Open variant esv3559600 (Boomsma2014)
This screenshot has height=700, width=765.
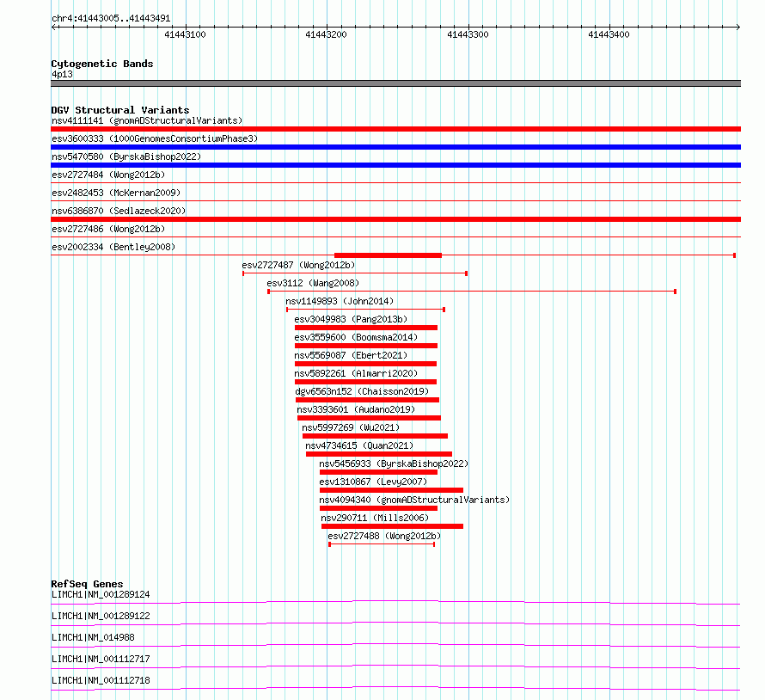pyautogui.click(x=356, y=337)
